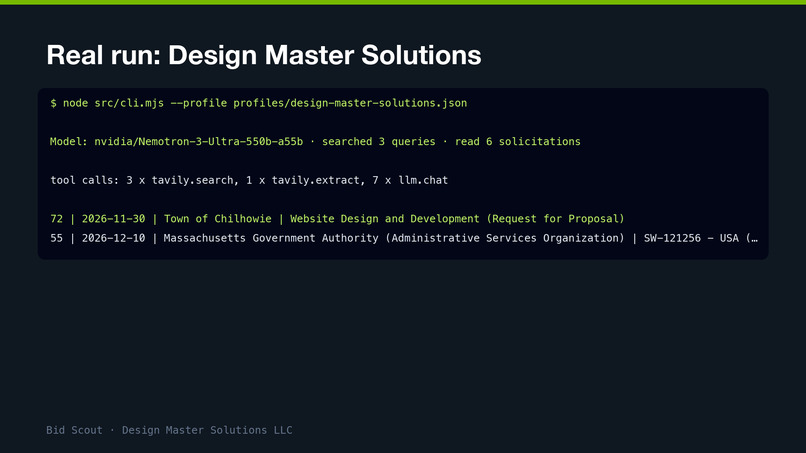
Task: Click the 'Model: nvidia/Nemotron-3-Ultra-550b-a55b' line
Action: click(x=315, y=141)
